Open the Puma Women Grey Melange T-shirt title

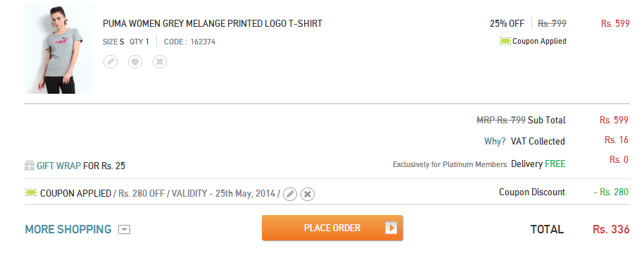[213, 23]
